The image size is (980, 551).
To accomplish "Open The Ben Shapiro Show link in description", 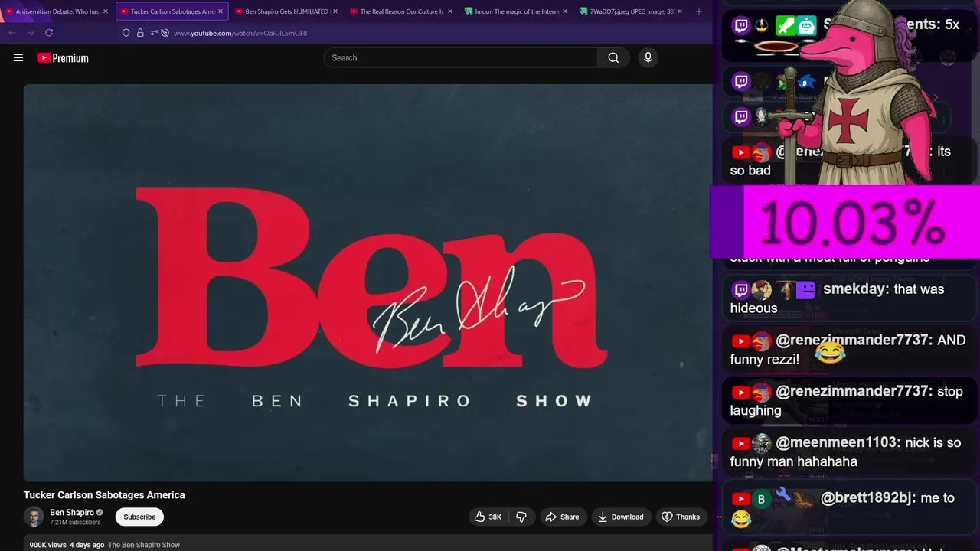I will pos(144,545).
